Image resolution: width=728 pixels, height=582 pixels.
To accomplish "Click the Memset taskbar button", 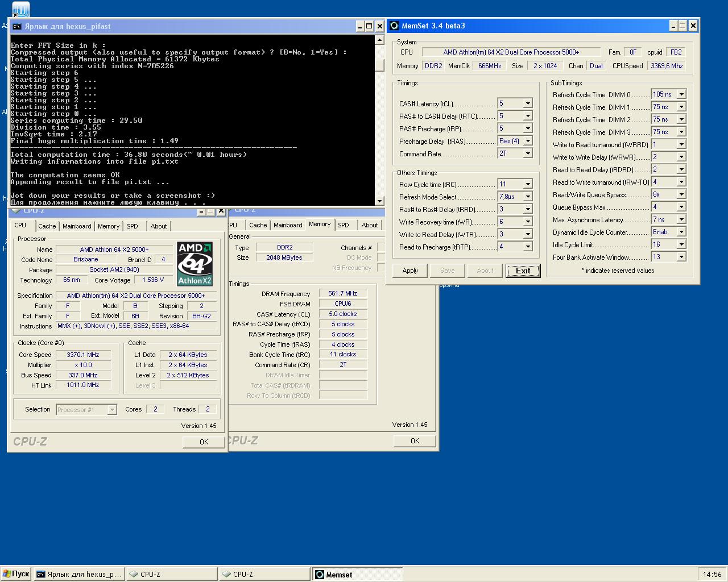I will click(x=357, y=575).
